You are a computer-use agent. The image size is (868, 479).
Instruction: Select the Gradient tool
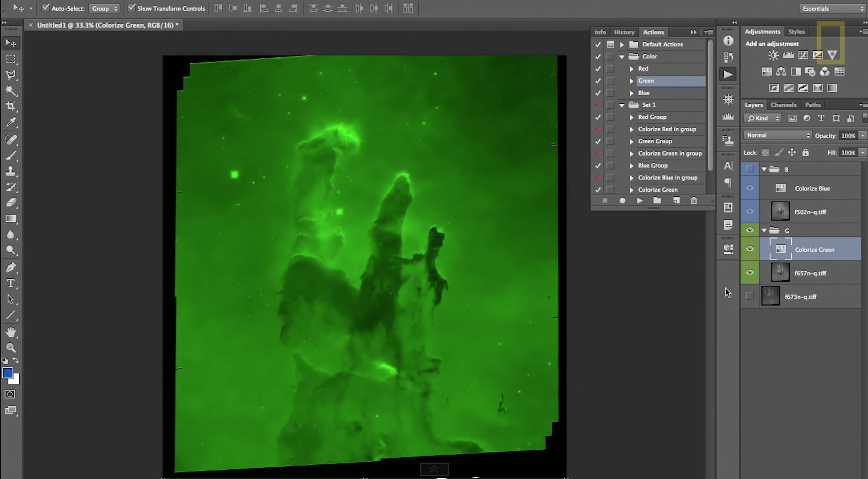(11, 218)
